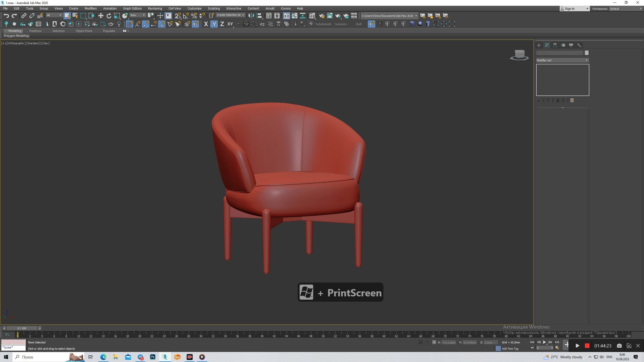Open the viewport [+] general menu
Screen dimensions: 644x362
click(4, 43)
